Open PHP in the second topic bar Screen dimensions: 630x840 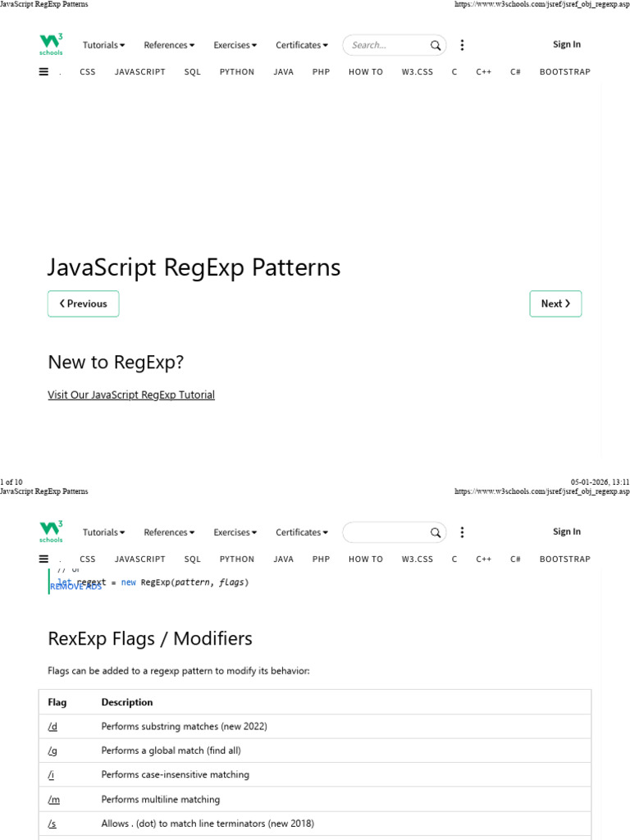[x=321, y=559]
